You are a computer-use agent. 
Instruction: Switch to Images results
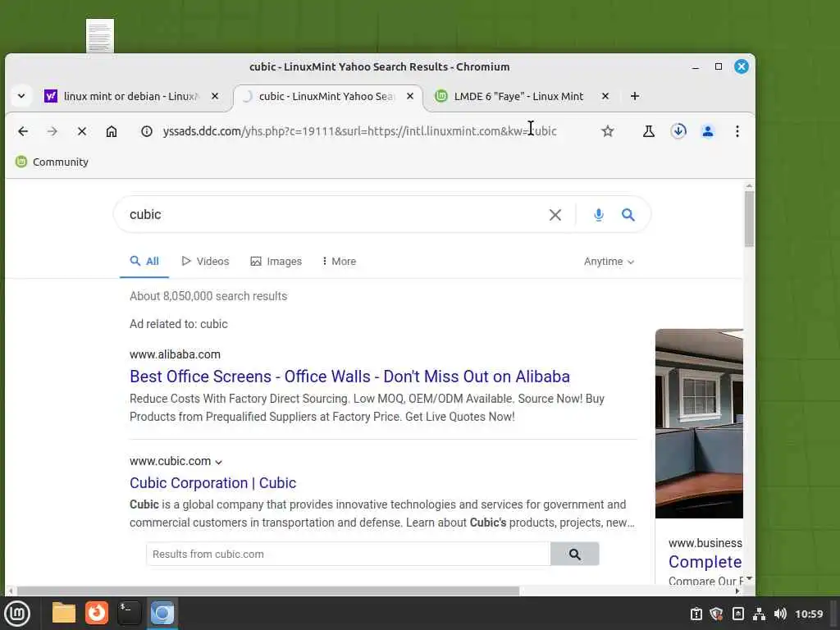tap(276, 262)
